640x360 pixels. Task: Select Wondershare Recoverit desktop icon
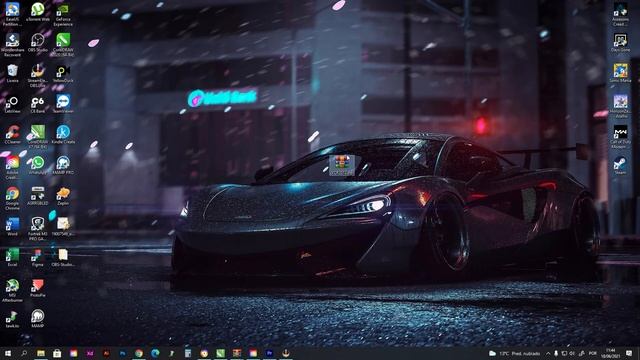(x=12, y=44)
